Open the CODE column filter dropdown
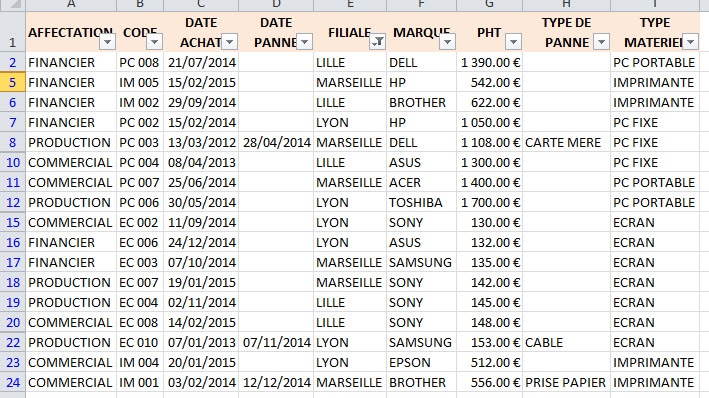Screen dimensions: 709x398 coord(154,42)
